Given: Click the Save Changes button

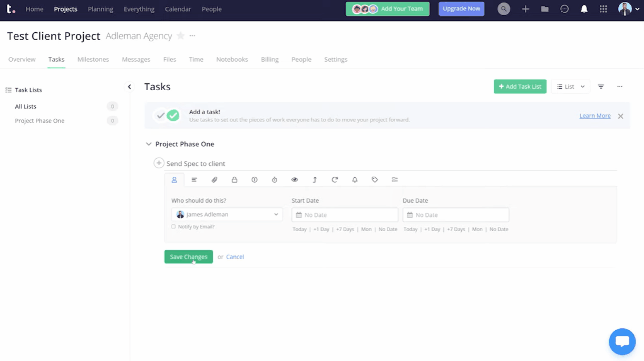Looking at the screenshot, I should (188, 257).
